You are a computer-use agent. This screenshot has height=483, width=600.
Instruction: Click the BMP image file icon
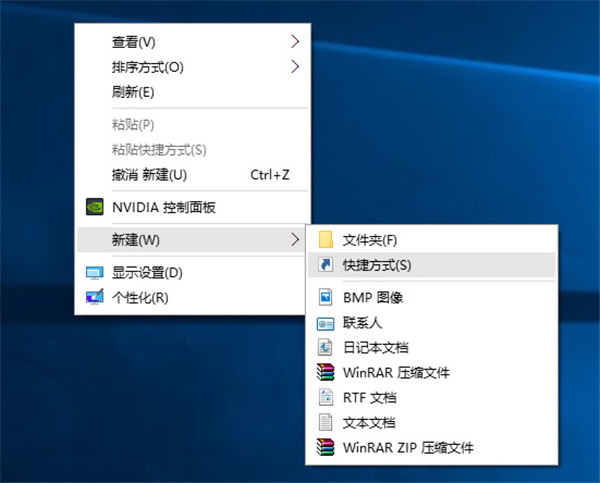point(325,297)
